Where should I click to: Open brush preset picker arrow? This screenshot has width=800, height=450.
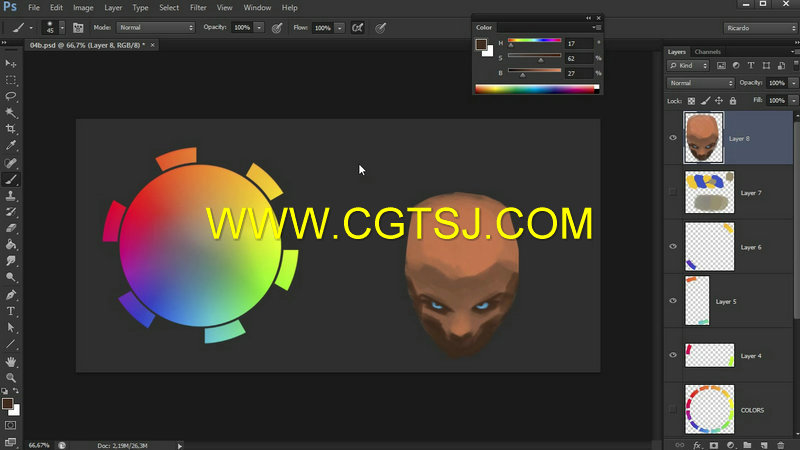62,28
